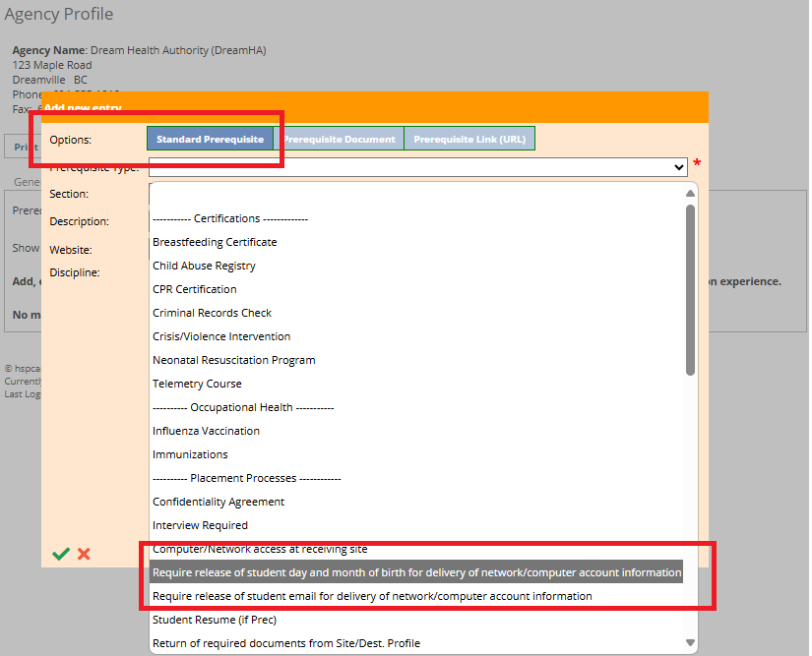Image resolution: width=812 pixels, height=656 pixels.
Task: Switch to the Prerequisite Link (URL) tab
Action: pos(469,139)
